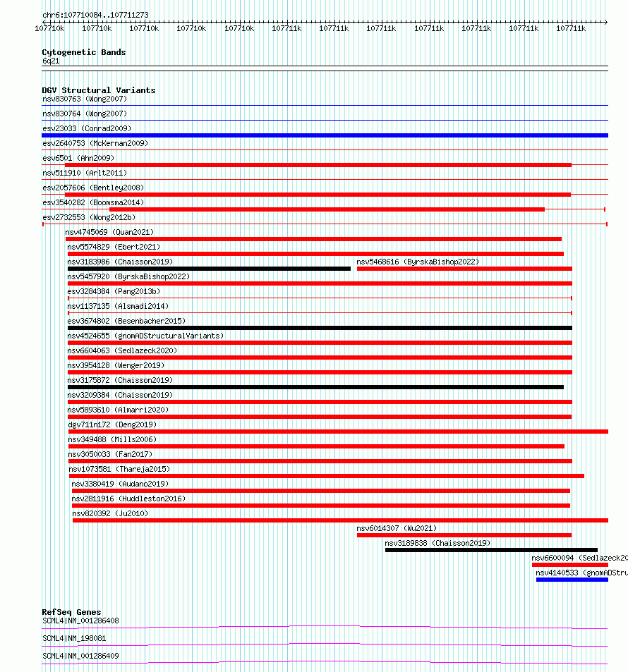Screen dimensions: 628x672
Task: Open variant nsv5893610 (Almarri2020)
Action: [x=118, y=410]
